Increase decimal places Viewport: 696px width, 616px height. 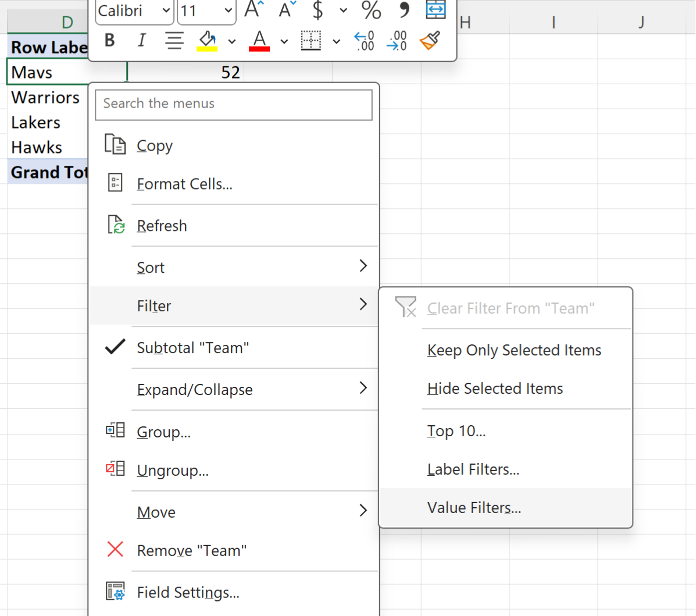[364, 41]
